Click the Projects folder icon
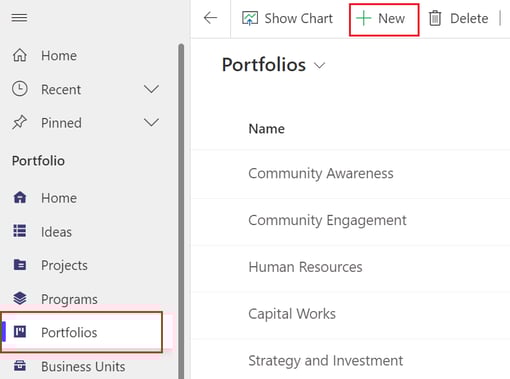The height and width of the screenshot is (379, 510). (20, 265)
